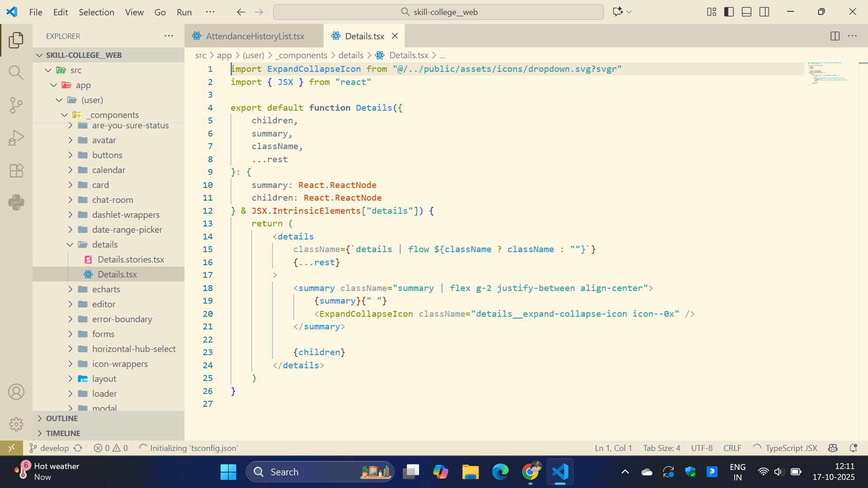Toggle the primary side bar visibility
Screen dimensions: 868x488
click(729, 12)
